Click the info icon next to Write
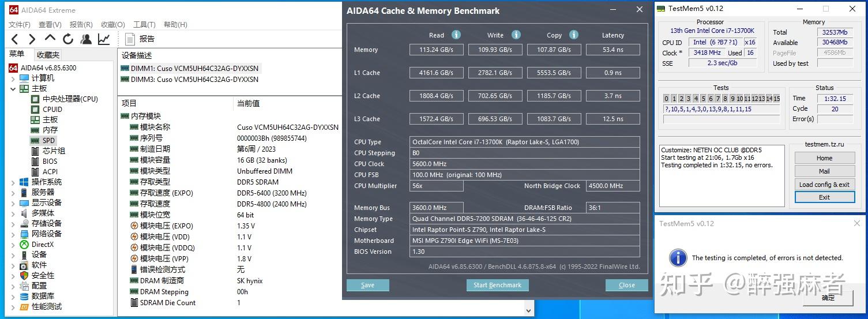This screenshot has width=868, height=319. (516, 35)
